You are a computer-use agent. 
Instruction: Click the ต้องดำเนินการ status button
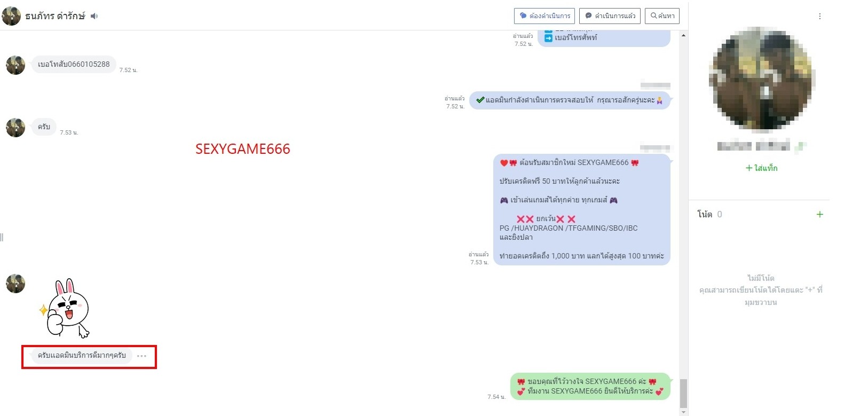click(x=545, y=16)
